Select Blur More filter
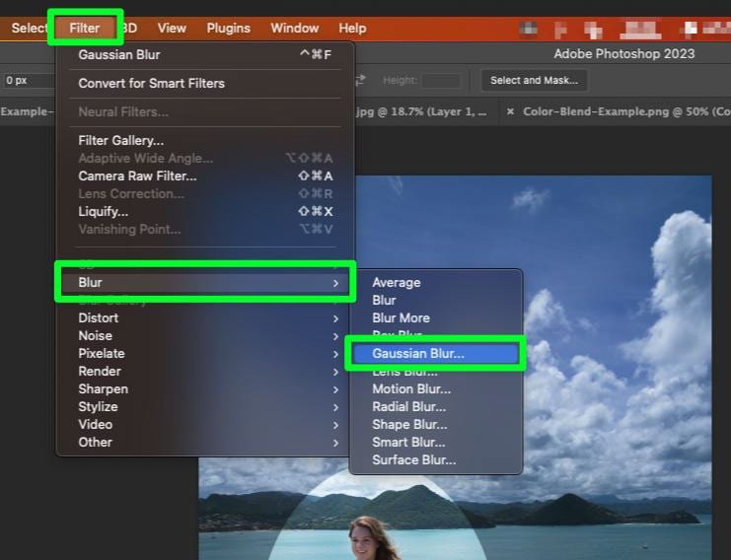 click(x=436, y=317)
